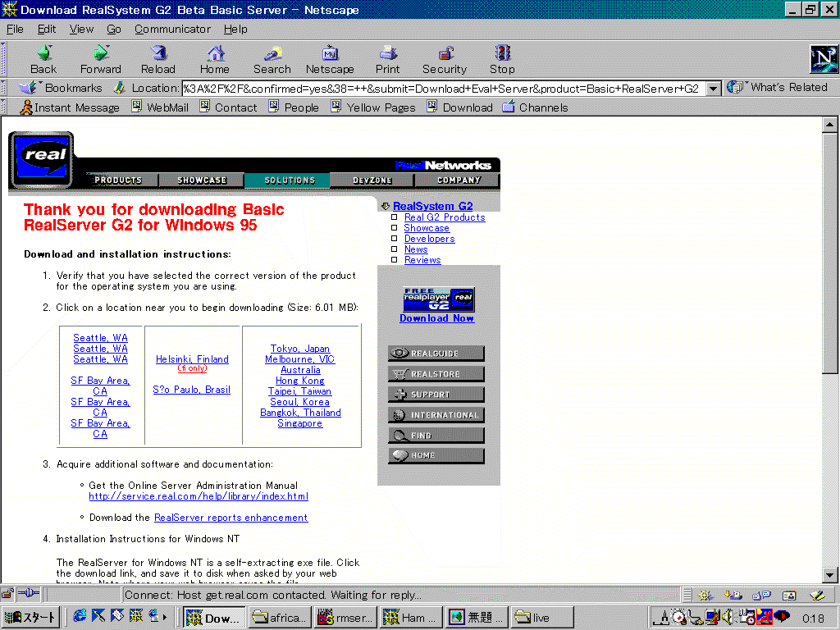840x630 pixels.
Task: Open the Mailbox from component bar
Action: [x=733, y=595]
